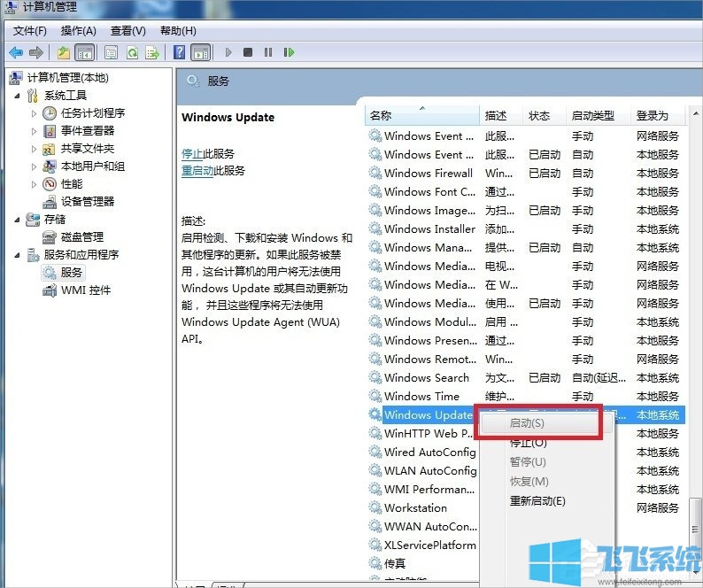Click the 共享文件夹 icon
The height and width of the screenshot is (588, 703).
[x=50, y=149]
